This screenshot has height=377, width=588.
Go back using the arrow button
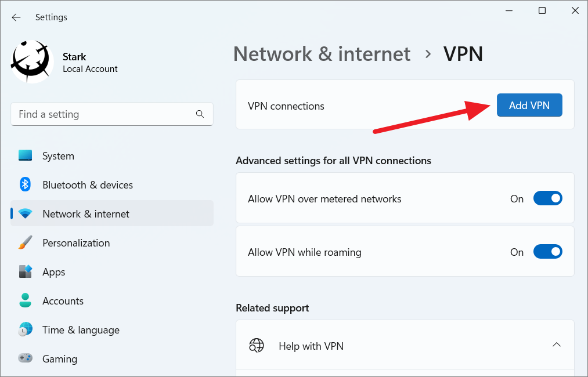[16, 17]
